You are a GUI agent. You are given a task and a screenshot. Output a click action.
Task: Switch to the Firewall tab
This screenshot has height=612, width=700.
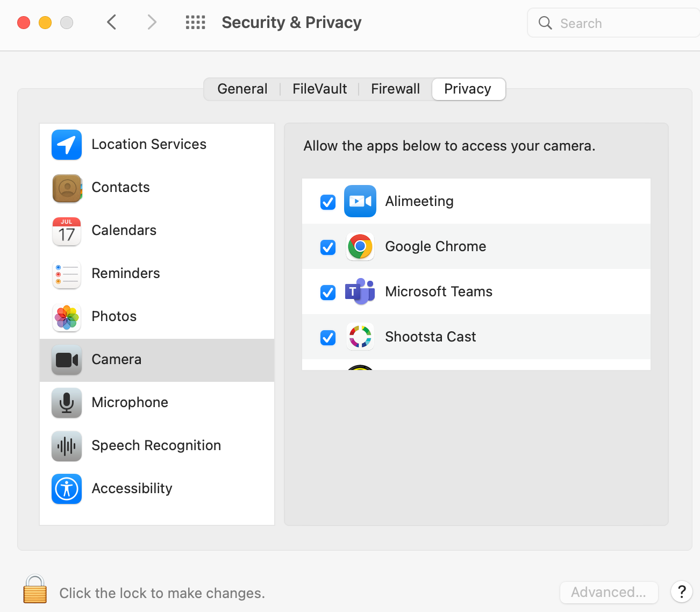pos(396,89)
